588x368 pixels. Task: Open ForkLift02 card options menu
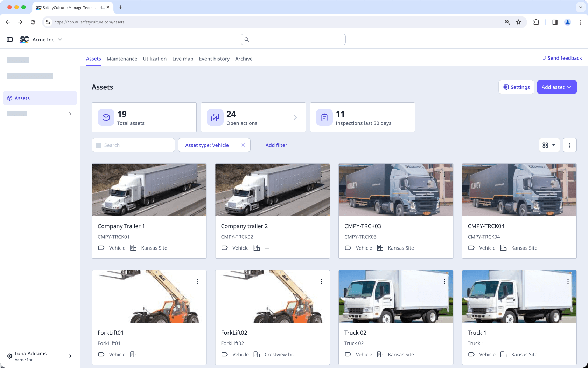tap(321, 281)
